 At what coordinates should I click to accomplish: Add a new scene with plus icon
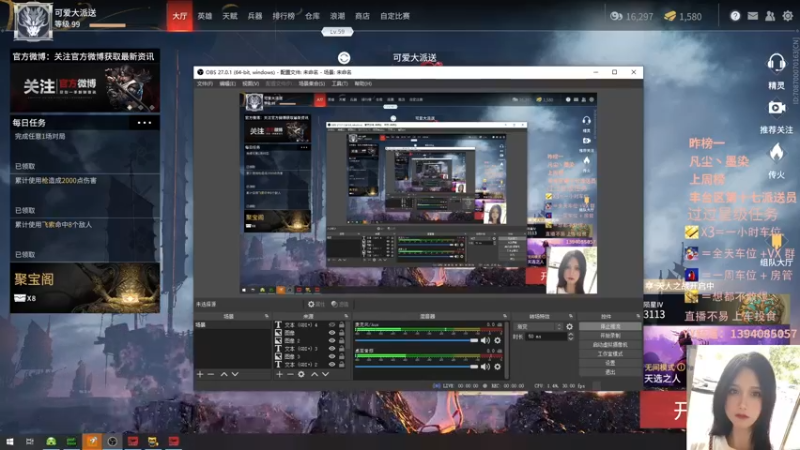pyautogui.click(x=200, y=374)
